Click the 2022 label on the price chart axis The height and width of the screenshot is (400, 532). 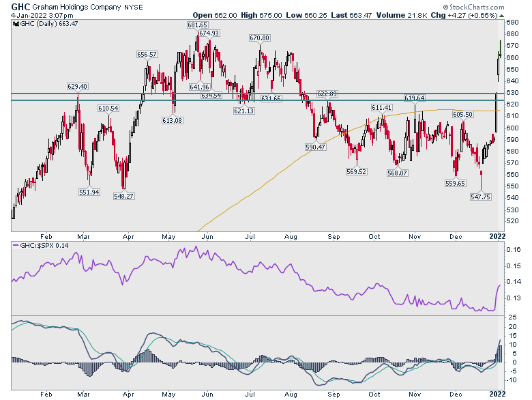pyautogui.click(x=497, y=236)
